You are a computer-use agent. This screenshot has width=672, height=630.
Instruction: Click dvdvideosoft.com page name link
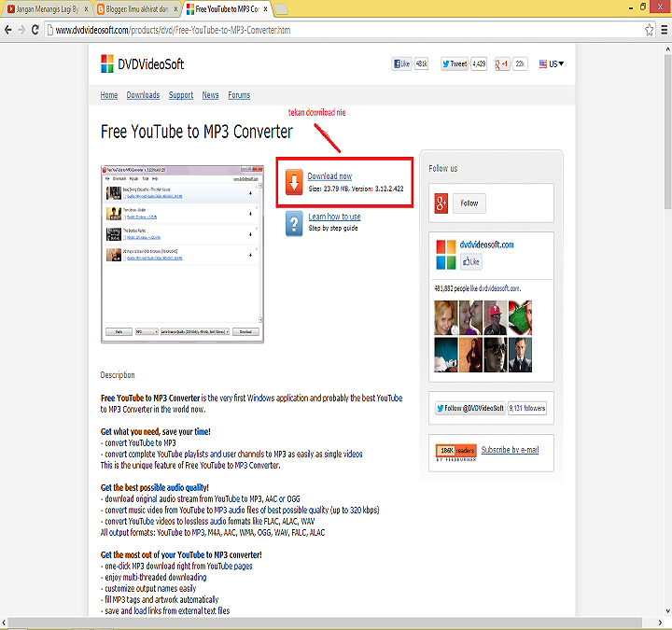(x=487, y=245)
